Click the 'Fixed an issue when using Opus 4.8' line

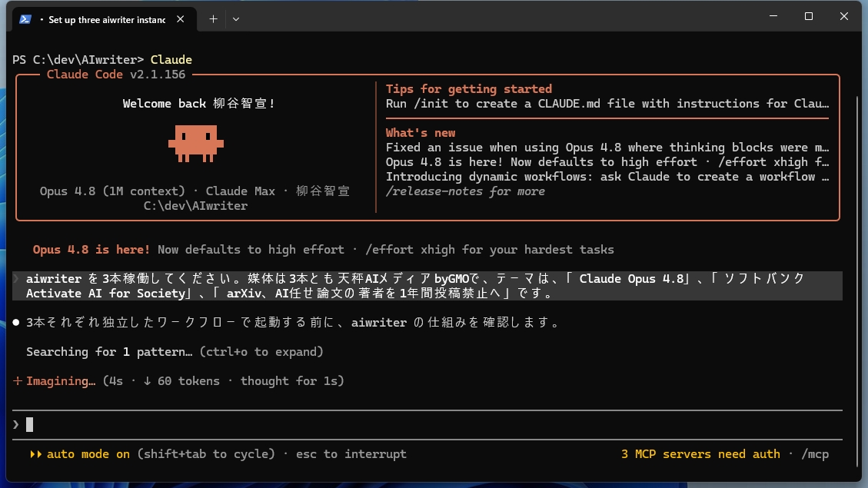click(607, 148)
